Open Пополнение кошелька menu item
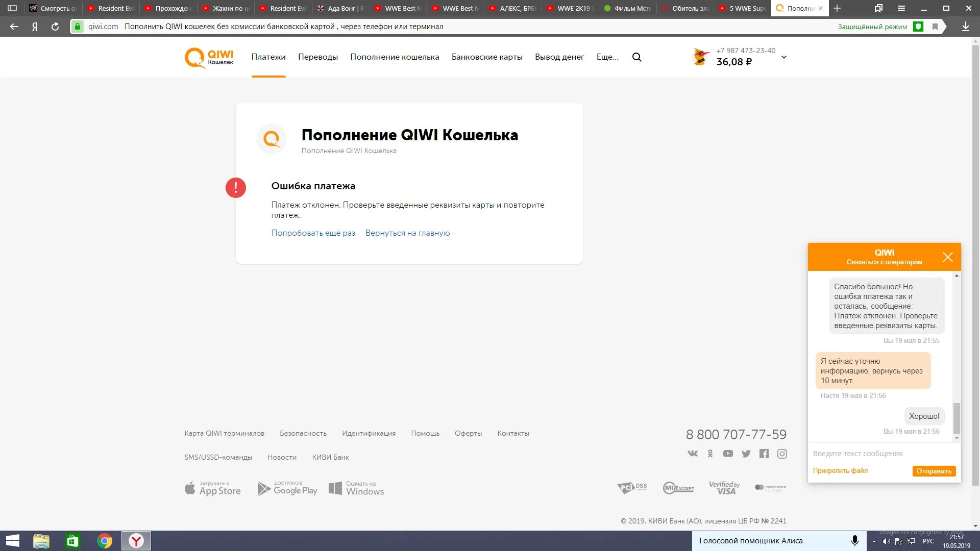 pyautogui.click(x=395, y=57)
